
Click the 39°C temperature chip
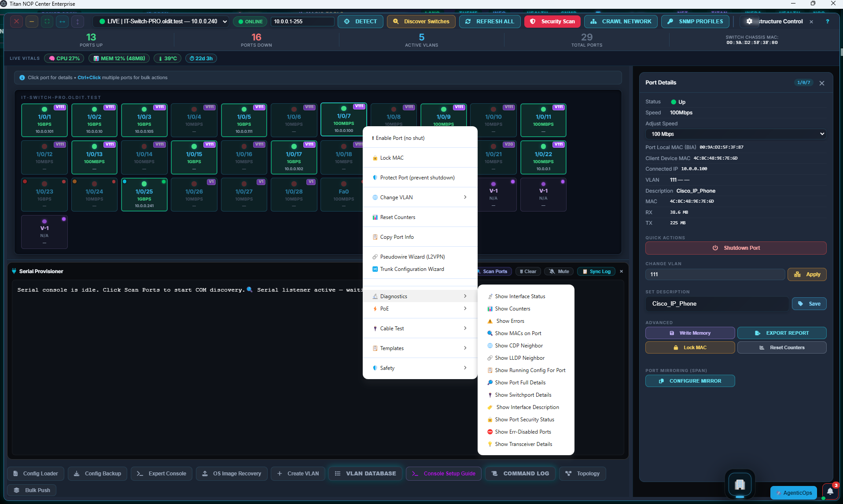(x=167, y=58)
